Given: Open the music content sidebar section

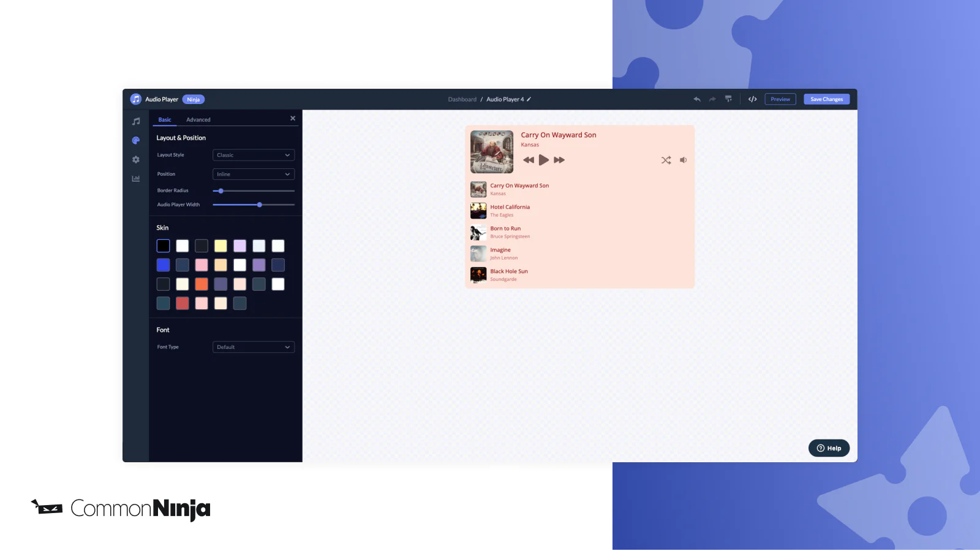Looking at the screenshot, I should point(136,121).
